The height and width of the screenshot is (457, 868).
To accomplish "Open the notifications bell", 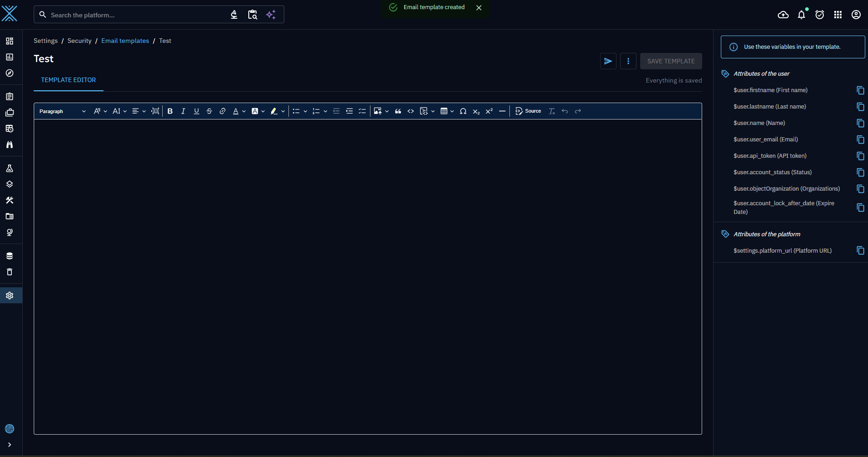I will click(x=801, y=15).
